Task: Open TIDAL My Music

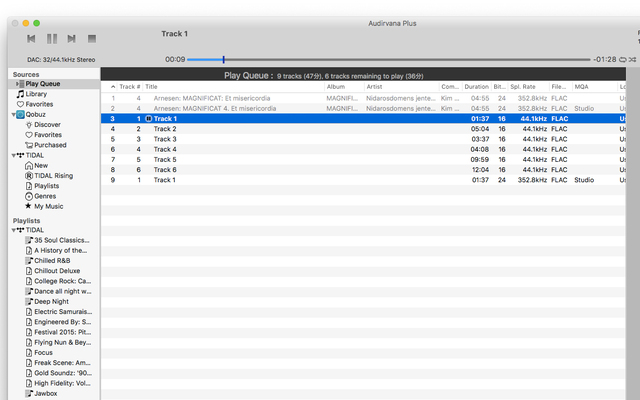Action: click(49, 206)
